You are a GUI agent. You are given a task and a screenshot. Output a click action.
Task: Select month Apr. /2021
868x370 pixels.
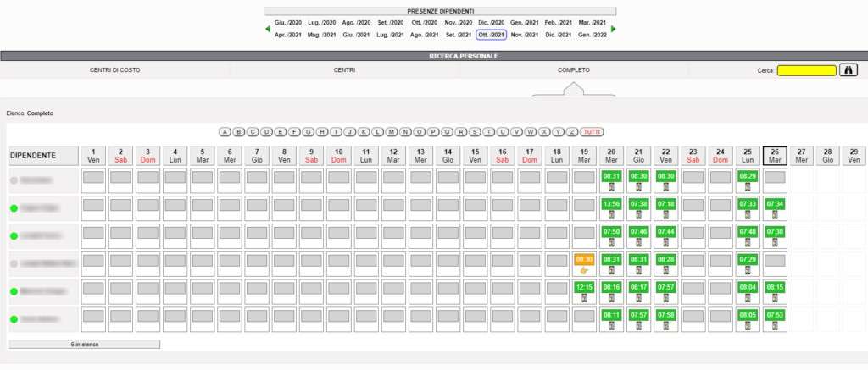[288, 35]
